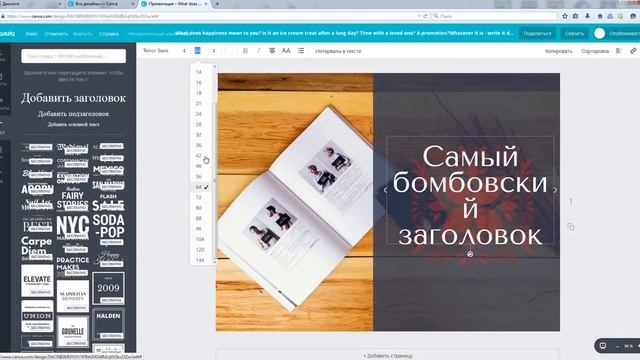This screenshot has width=640, height=360.
Task: Add body text (Добавить основной текст)
Action: coord(73,124)
